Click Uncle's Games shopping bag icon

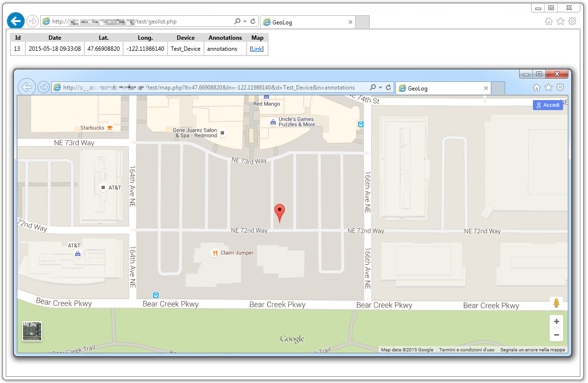point(273,122)
